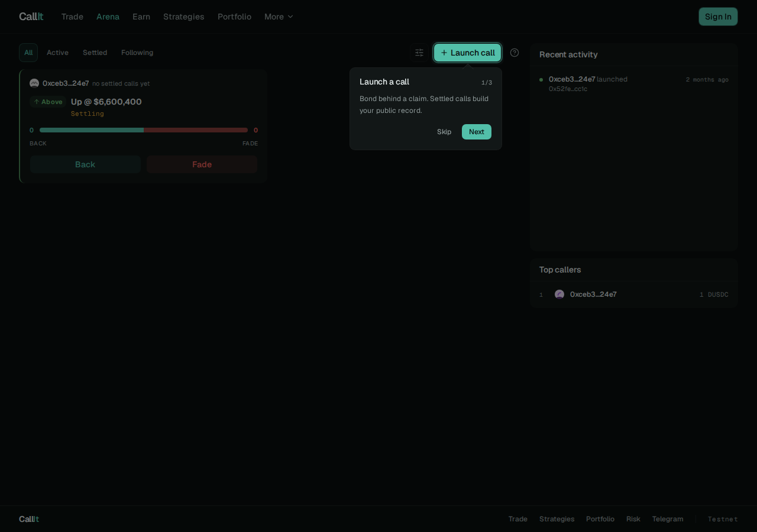The height and width of the screenshot is (532, 757).
Task: Open Telegram link in footer
Action: pos(668,519)
